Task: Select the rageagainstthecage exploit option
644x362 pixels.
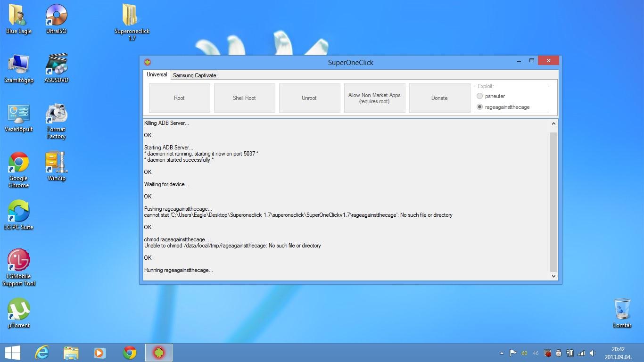Action: pos(503,107)
